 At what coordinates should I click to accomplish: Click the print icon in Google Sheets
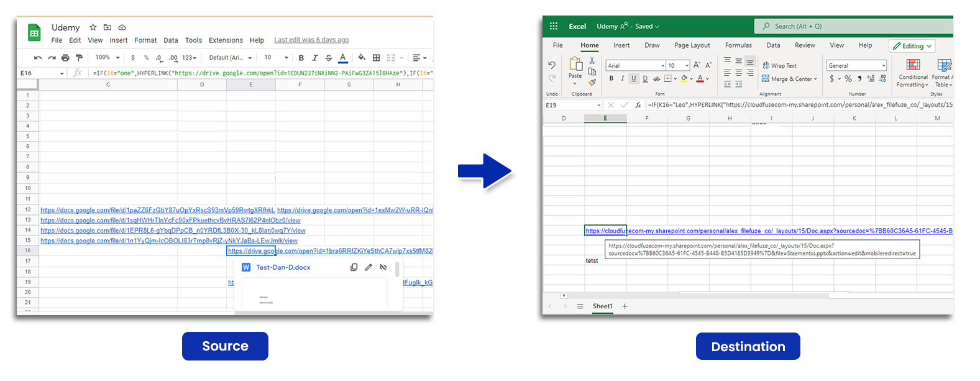(65, 58)
